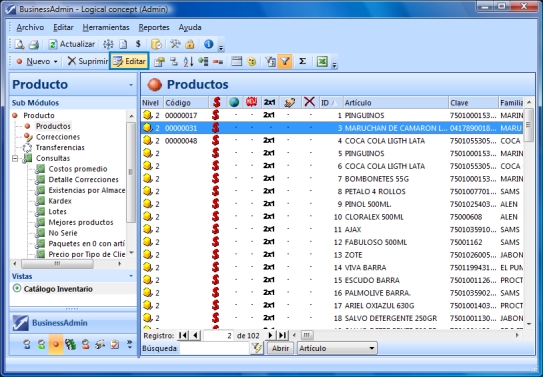Click the dollar sign toolbar icon
The height and width of the screenshot is (377, 543).
[x=138, y=44]
